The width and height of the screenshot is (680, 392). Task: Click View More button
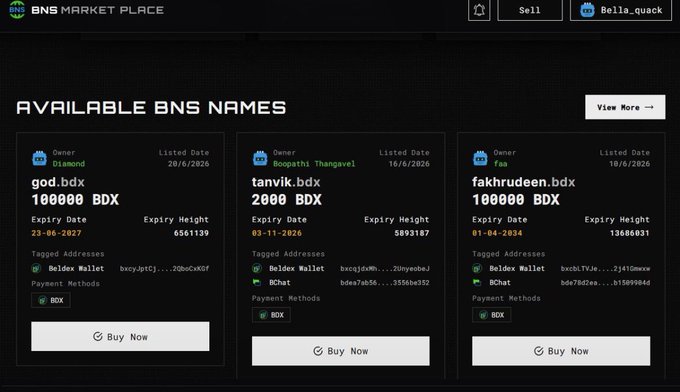click(x=625, y=107)
